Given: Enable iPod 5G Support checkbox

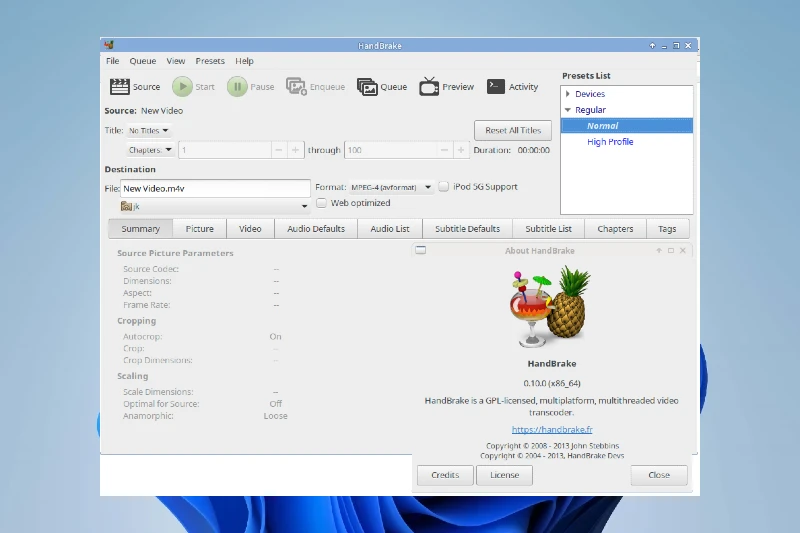Looking at the screenshot, I should pos(444,187).
